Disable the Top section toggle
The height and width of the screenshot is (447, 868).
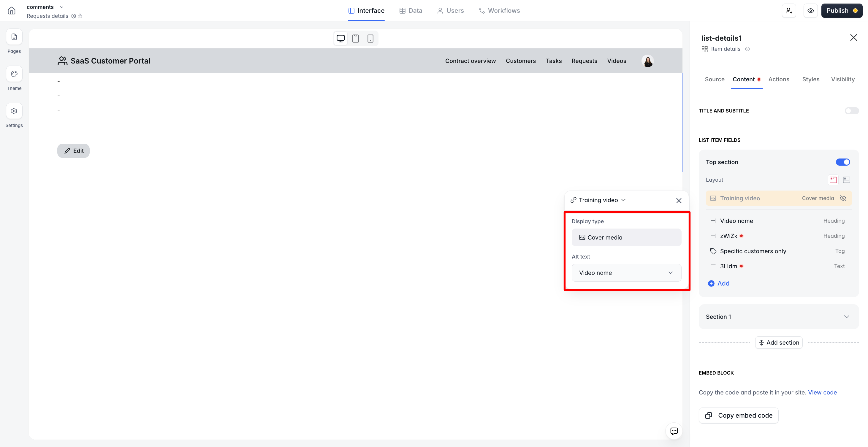click(843, 162)
